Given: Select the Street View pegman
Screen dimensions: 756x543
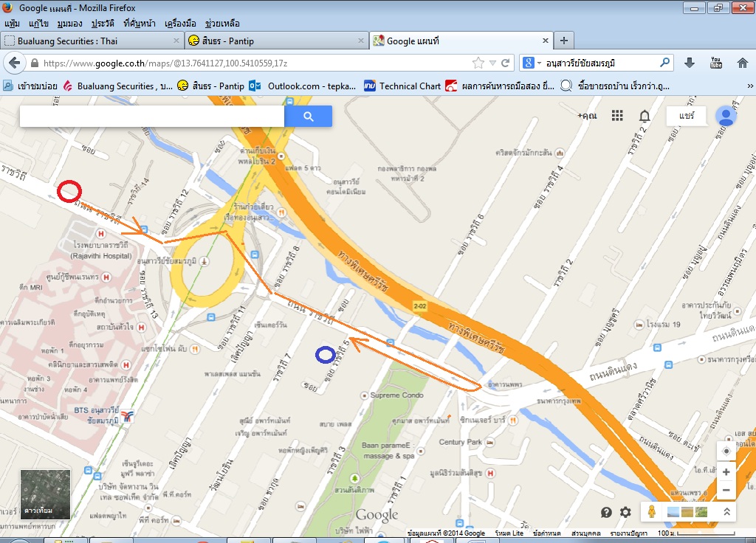Looking at the screenshot, I should coord(652,512).
